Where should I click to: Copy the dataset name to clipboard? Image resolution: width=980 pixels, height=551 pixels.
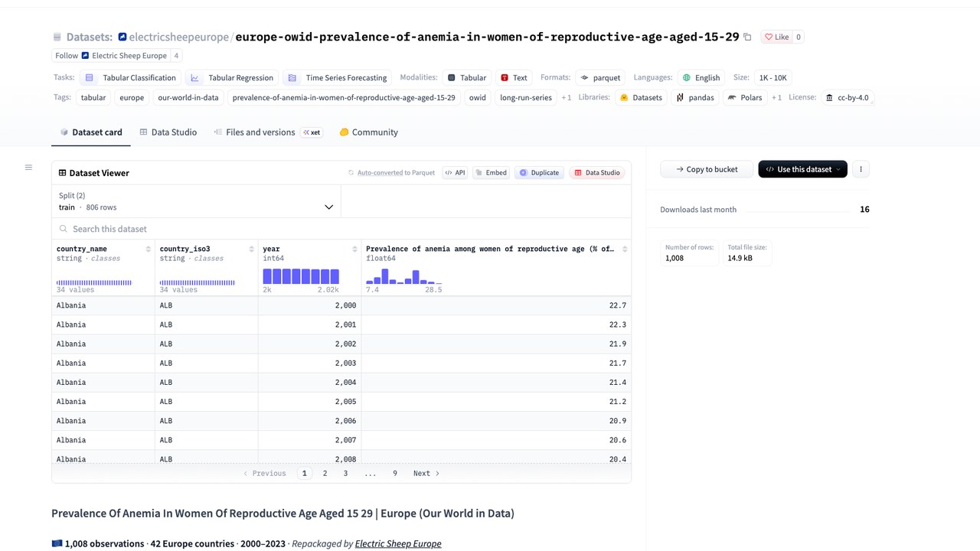click(x=747, y=37)
